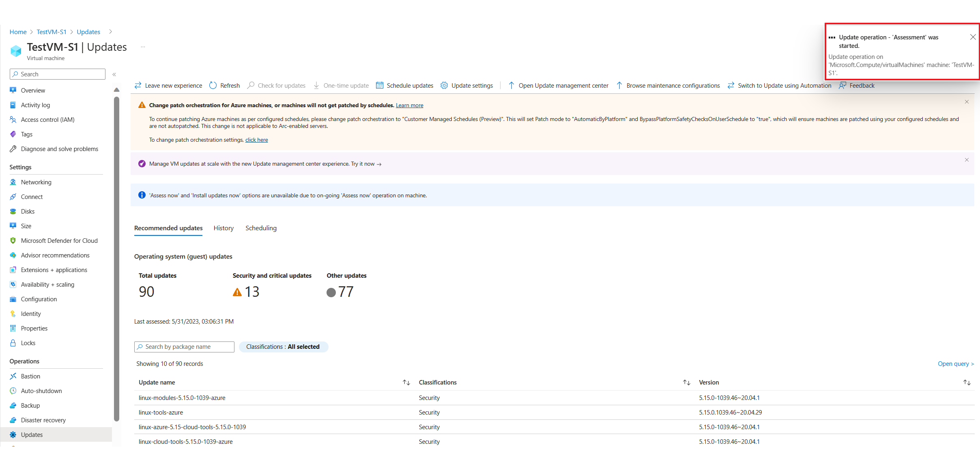This screenshot has width=980, height=471.
Task: Click learn more link for patch orchestration
Action: pos(410,105)
